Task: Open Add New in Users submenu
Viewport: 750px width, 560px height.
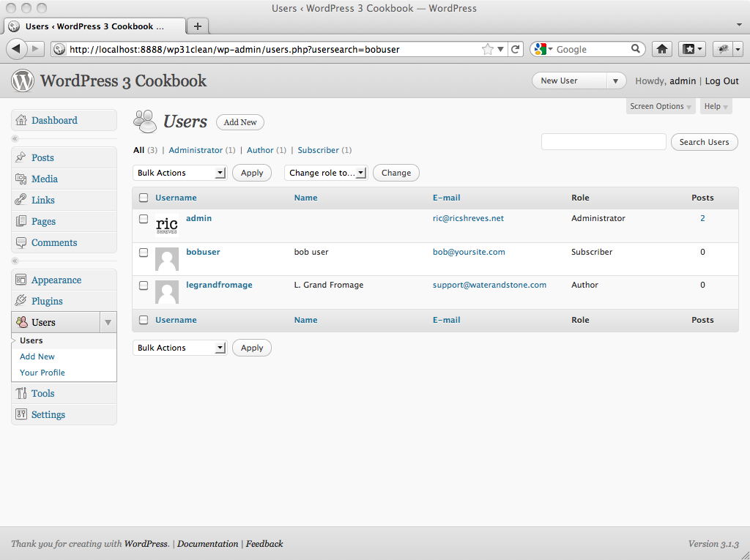Action: (x=37, y=356)
